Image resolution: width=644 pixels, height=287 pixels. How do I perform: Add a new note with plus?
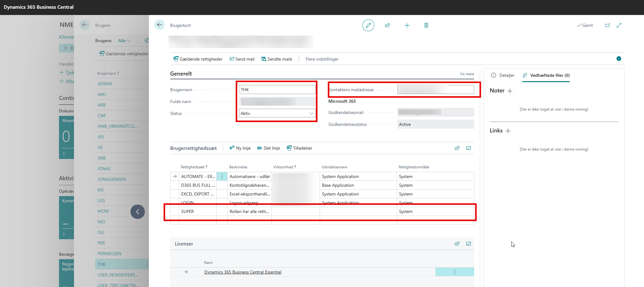510,91
